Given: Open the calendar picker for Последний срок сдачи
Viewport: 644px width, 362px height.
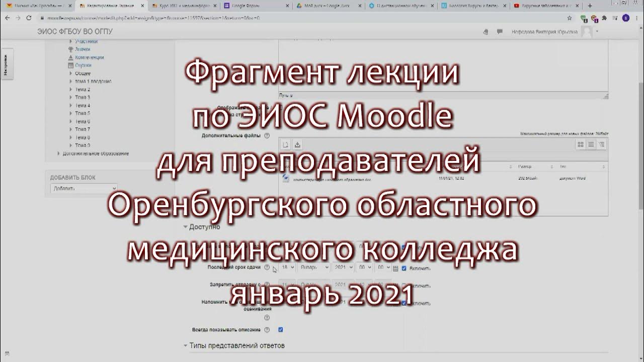Looking at the screenshot, I should 395,268.
